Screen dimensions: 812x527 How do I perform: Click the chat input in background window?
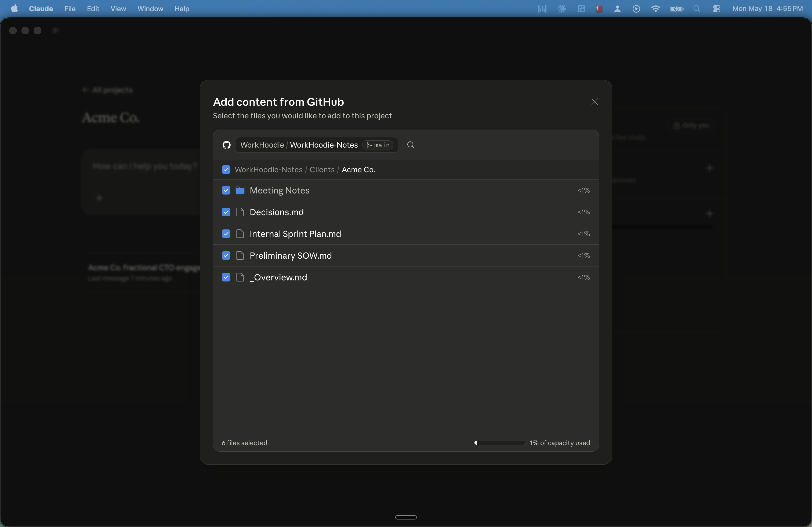145,166
